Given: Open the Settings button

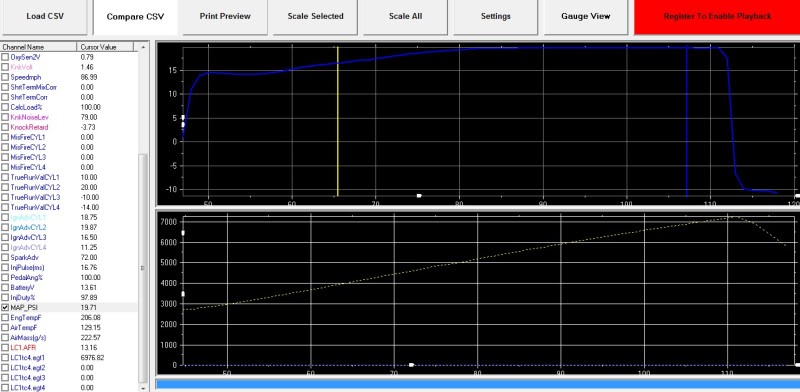Looking at the screenshot, I should [x=495, y=16].
